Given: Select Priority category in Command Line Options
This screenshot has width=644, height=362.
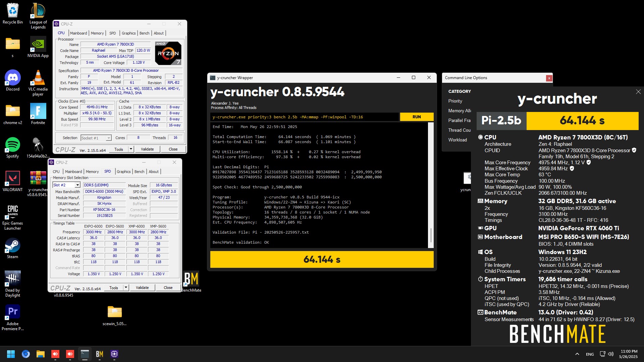Looking at the screenshot, I should [x=455, y=101].
